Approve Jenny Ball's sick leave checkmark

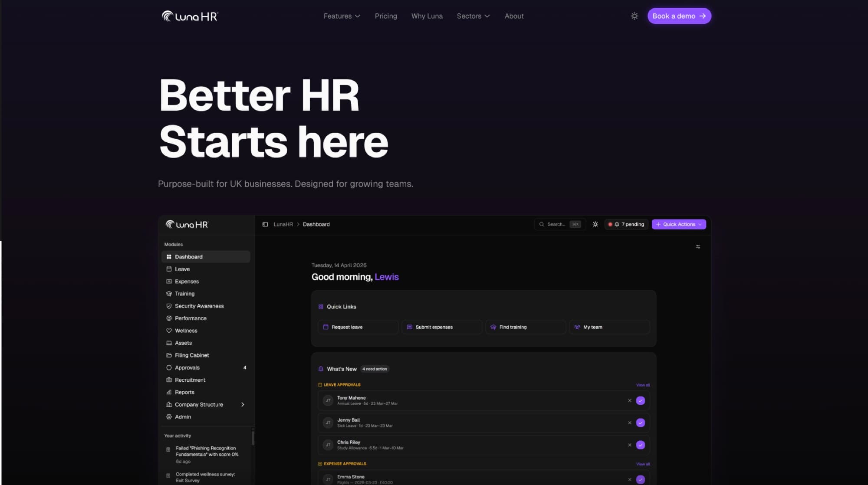coord(640,423)
